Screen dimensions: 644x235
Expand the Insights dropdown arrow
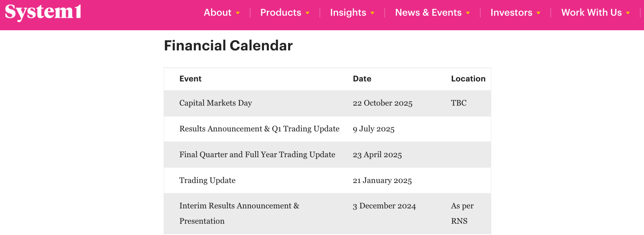coord(372,13)
